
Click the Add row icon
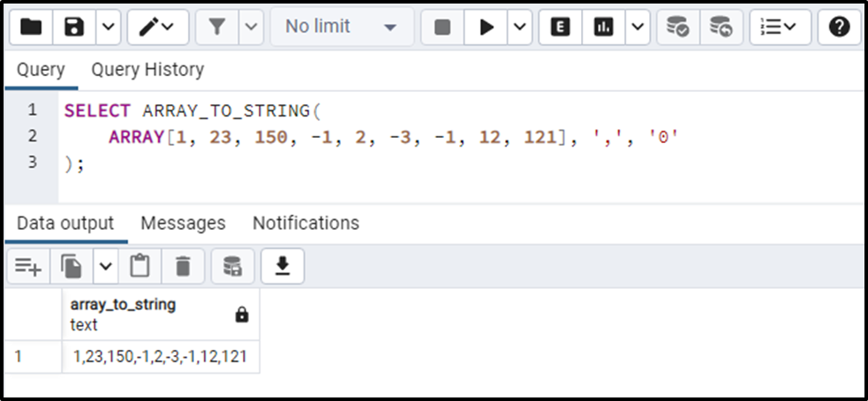pyautogui.click(x=28, y=267)
